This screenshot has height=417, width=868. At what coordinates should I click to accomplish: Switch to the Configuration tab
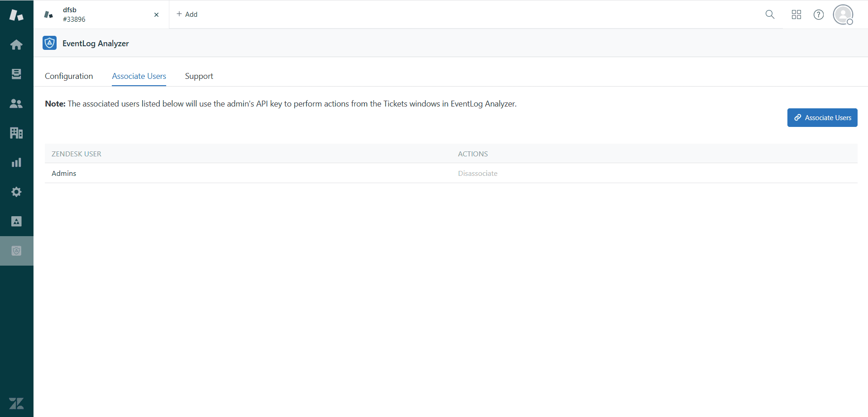pyautogui.click(x=68, y=76)
